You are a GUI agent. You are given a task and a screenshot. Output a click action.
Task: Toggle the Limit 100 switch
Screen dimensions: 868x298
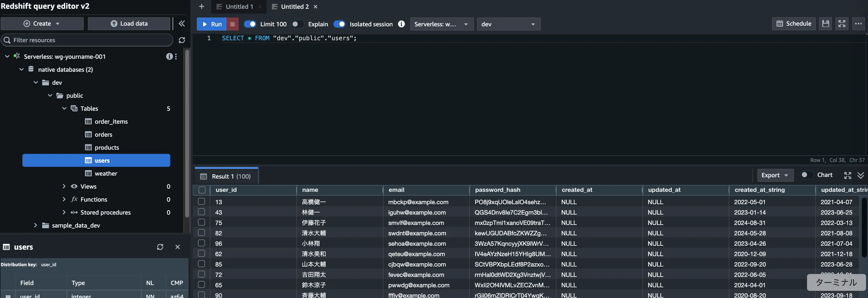tap(250, 24)
